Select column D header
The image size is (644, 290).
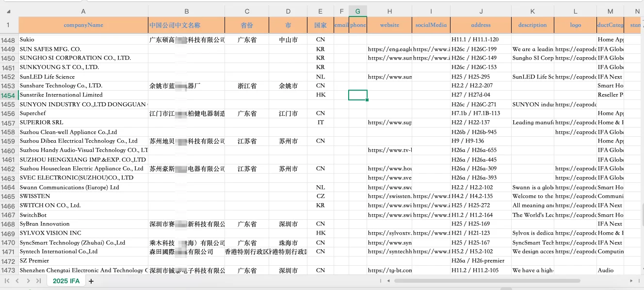point(289,11)
